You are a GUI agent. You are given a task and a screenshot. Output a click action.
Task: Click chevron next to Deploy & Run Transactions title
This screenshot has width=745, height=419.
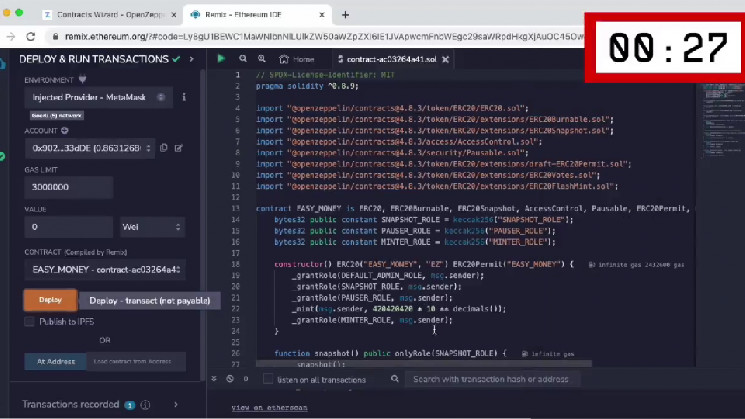[x=191, y=59]
